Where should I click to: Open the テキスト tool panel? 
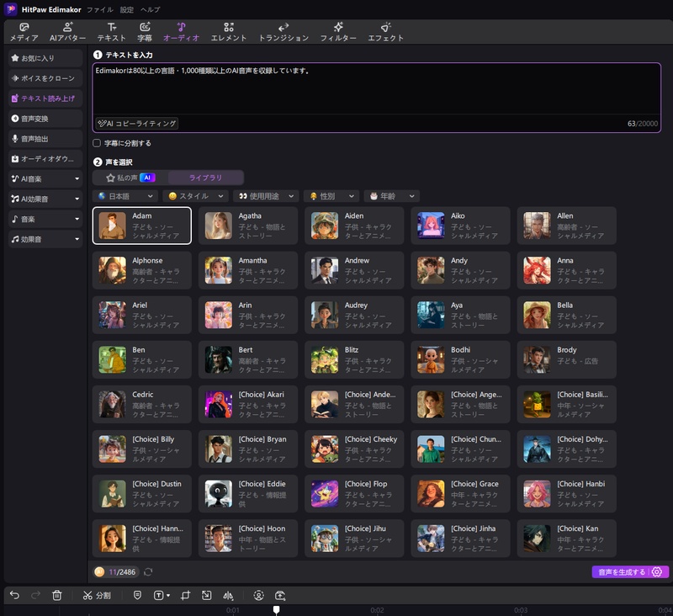pyautogui.click(x=111, y=32)
